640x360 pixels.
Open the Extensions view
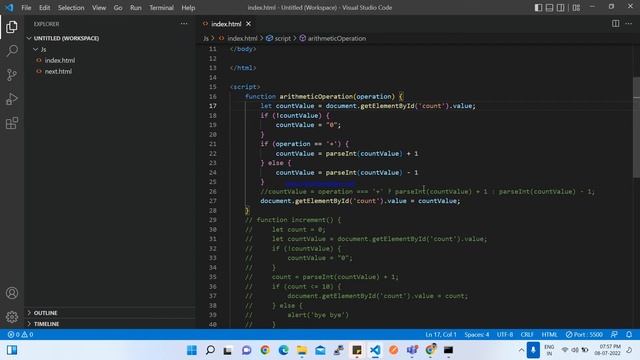pyautogui.click(x=12, y=123)
